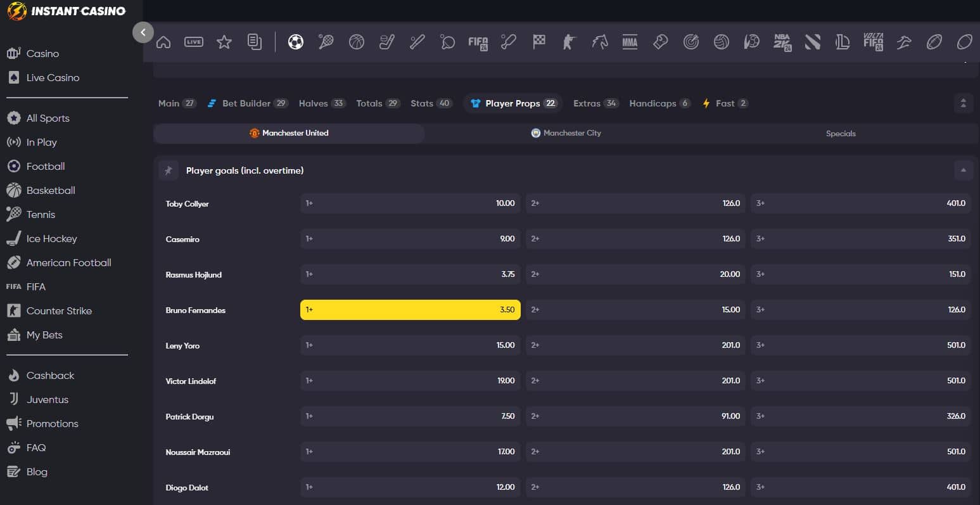Open My Bets in the sidebar
The width and height of the screenshot is (980, 505).
[x=44, y=335]
